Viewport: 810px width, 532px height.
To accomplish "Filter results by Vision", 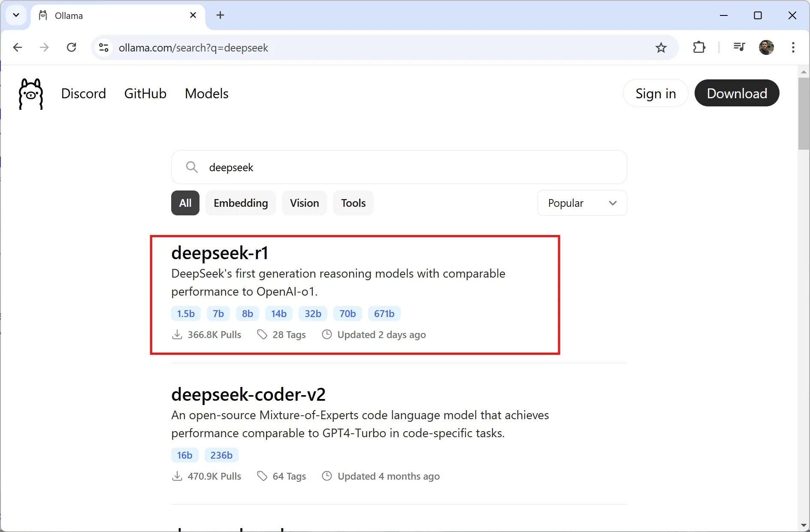I will pyautogui.click(x=304, y=203).
